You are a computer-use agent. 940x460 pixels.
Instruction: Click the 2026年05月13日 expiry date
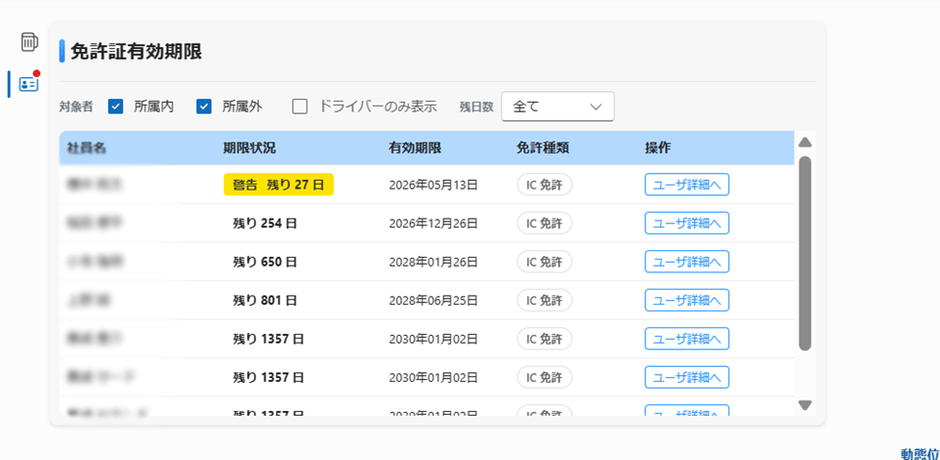click(x=433, y=185)
